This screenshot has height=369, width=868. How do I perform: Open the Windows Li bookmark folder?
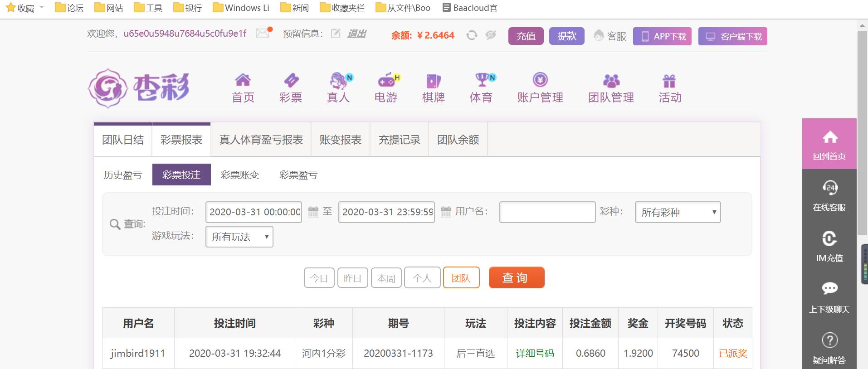coord(241,8)
